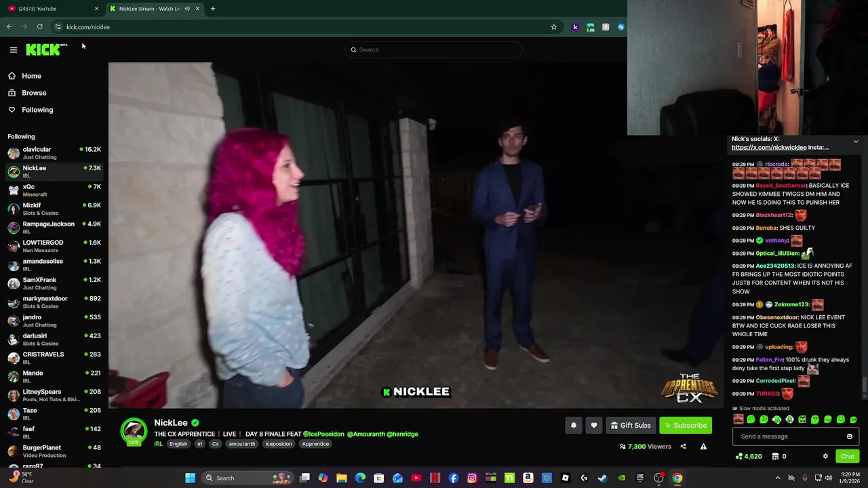Open amandasoliss channel in Following list
The width and height of the screenshot is (868, 488).
tap(54, 265)
